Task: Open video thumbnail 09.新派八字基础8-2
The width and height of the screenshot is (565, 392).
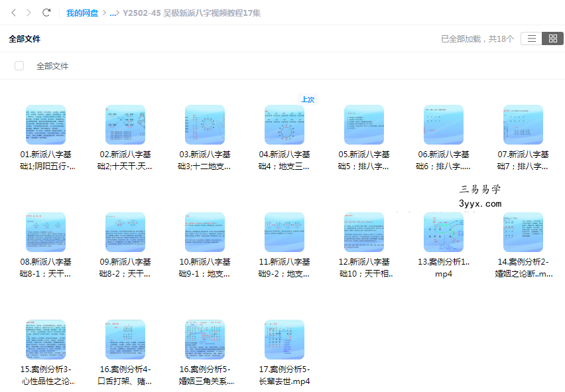Action: pos(125,232)
